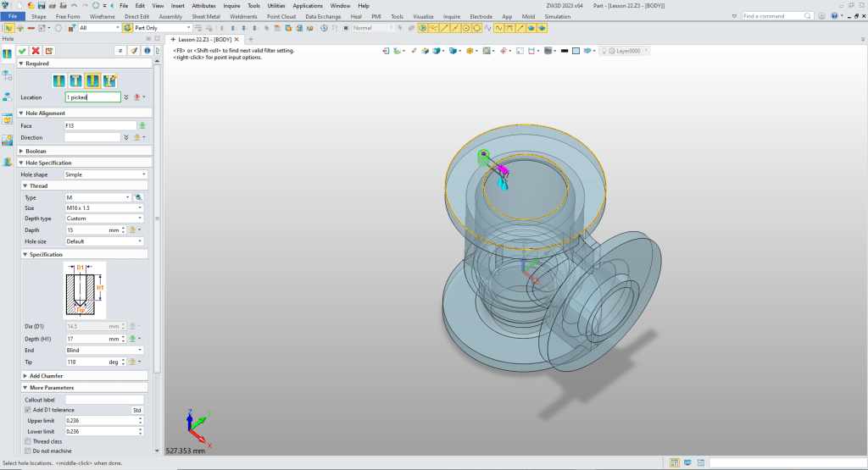This screenshot has height=470, width=868.
Task: Select the first hole type icon under Required
Action: pos(58,81)
